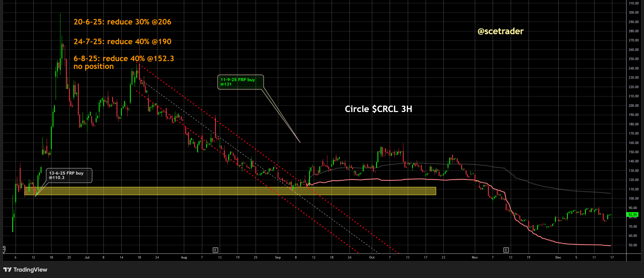Image resolution: width=644 pixels, height=278 pixels.
Task: Click the 110.00 price scale label
Action: coord(633,189)
